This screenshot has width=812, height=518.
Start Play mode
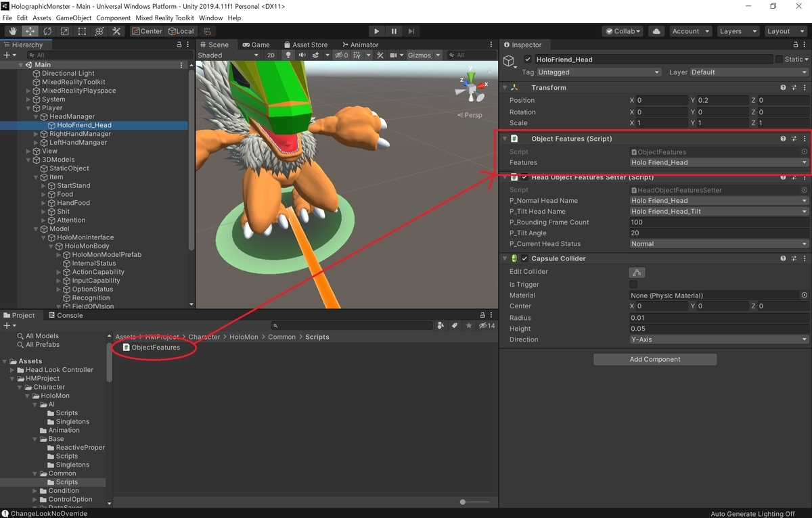pyautogui.click(x=377, y=31)
